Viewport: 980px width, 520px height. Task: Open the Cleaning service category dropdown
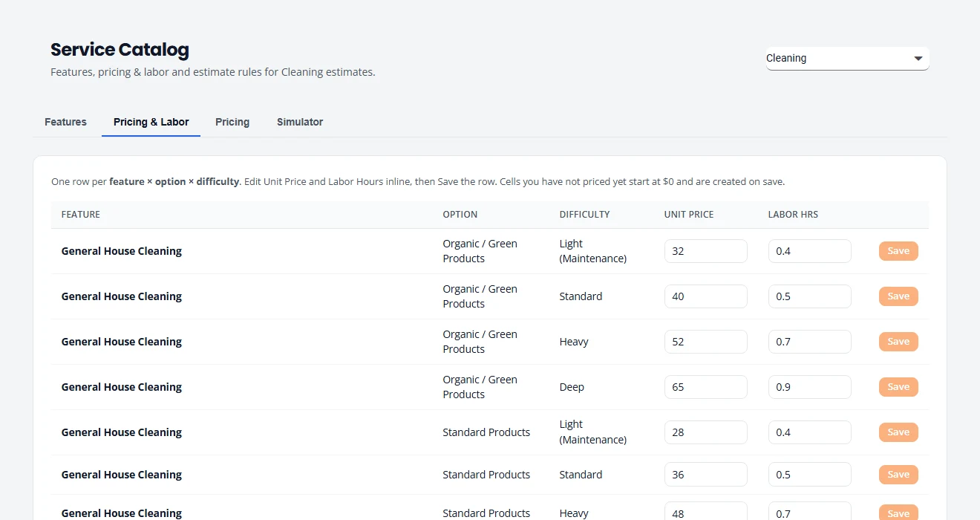(847, 59)
